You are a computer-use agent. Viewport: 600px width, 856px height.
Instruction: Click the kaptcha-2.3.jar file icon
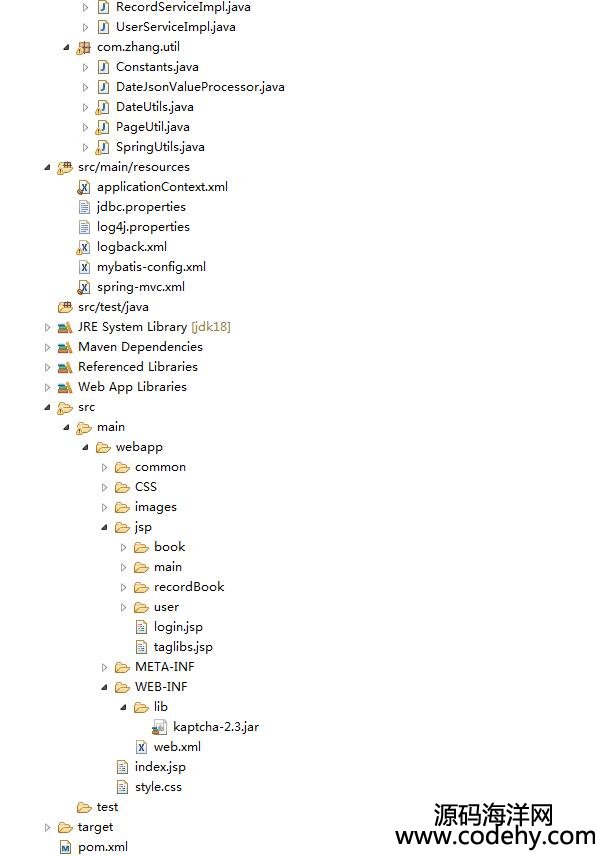[x=160, y=727]
